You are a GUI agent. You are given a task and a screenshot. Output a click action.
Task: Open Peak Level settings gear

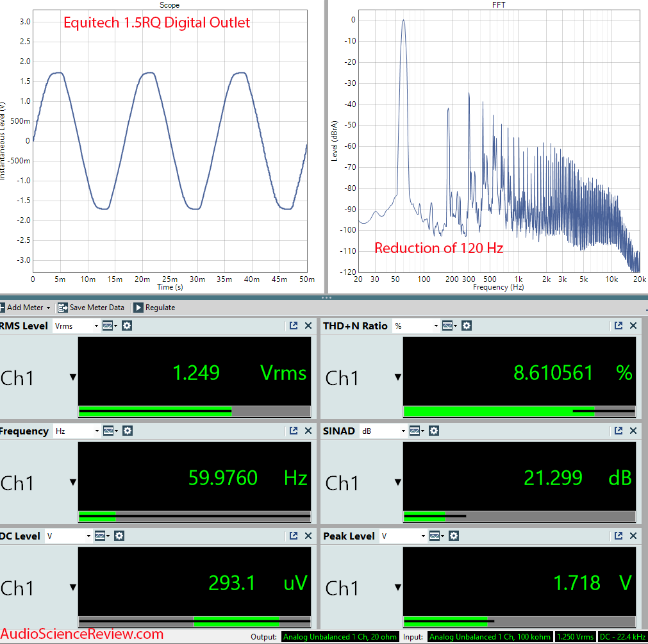(454, 536)
